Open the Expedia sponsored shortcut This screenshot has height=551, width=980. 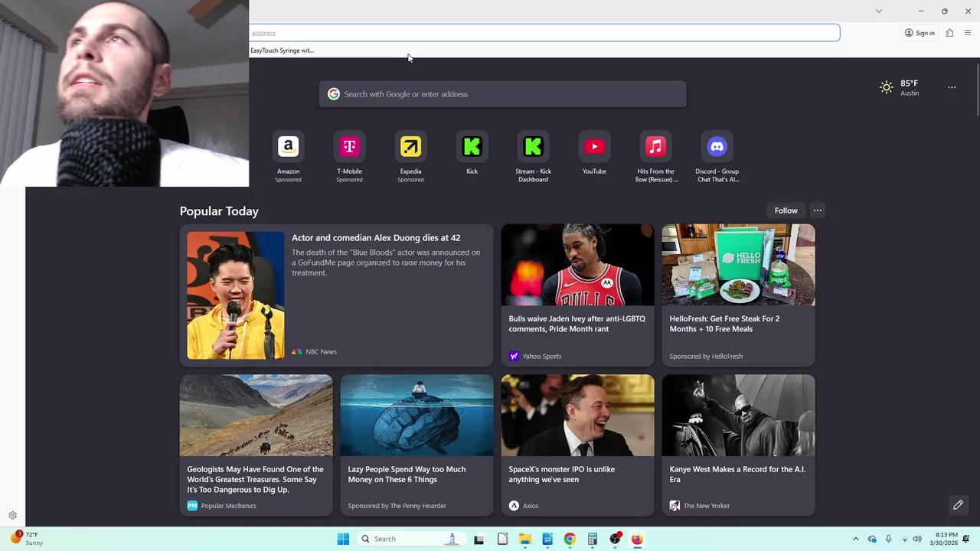pyautogui.click(x=410, y=156)
